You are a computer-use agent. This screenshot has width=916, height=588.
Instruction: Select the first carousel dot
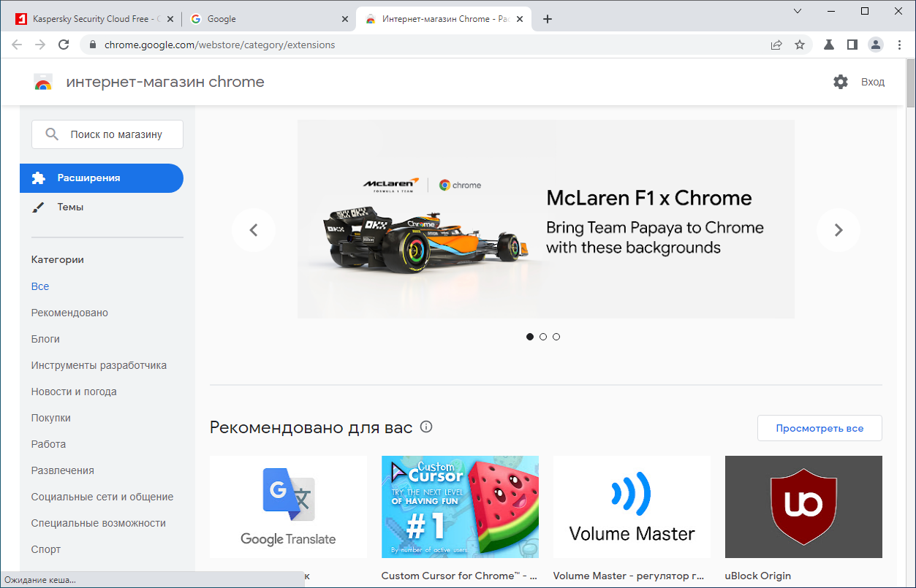[x=530, y=337]
